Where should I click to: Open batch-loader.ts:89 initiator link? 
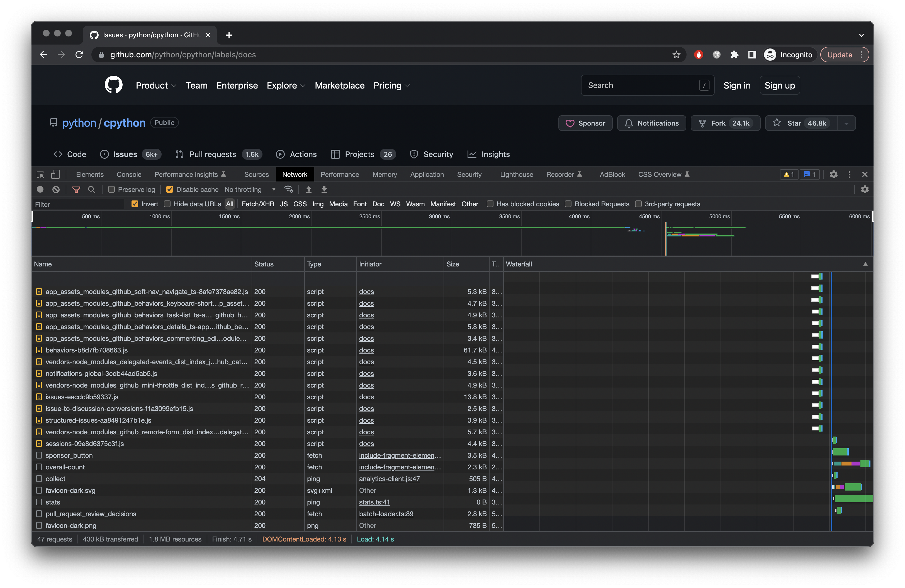(386, 514)
